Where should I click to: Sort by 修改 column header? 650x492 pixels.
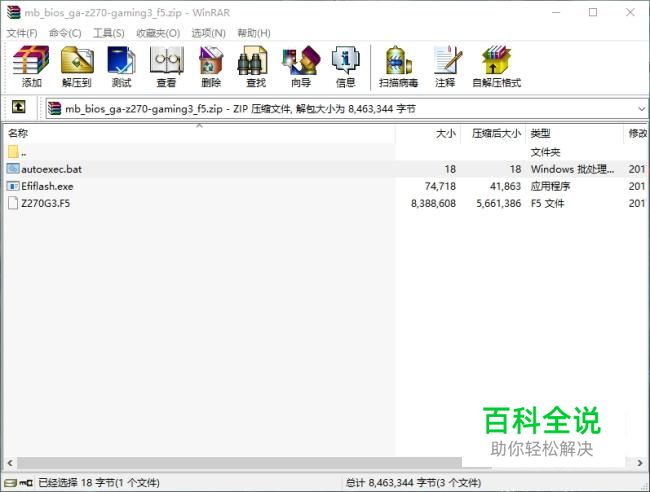[x=636, y=133]
